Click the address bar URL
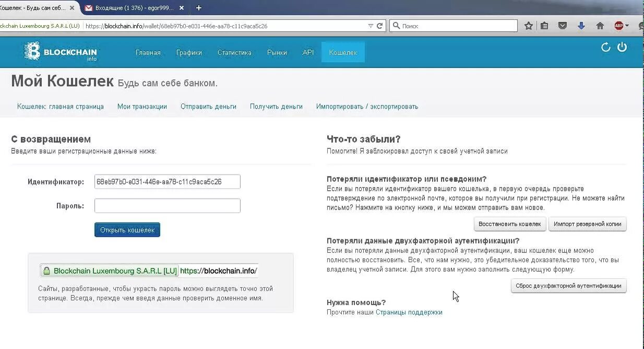 point(176,26)
